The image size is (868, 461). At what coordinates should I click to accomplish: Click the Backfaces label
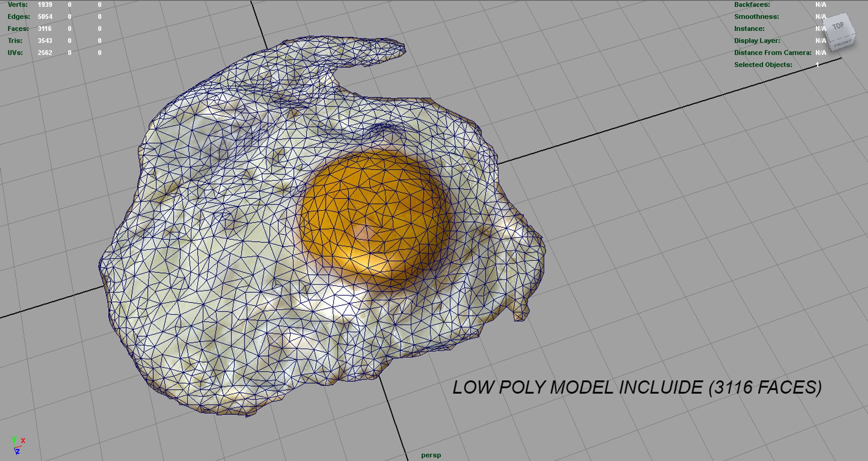pos(752,5)
